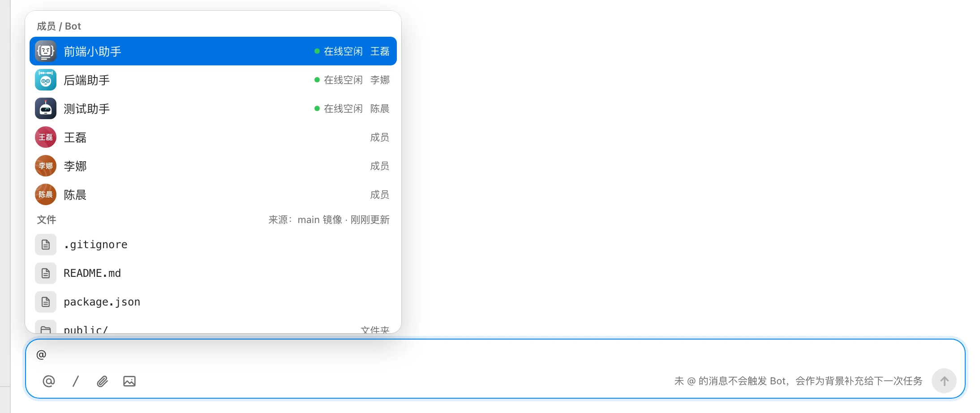The height and width of the screenshot is (413, 980).
Task: Select the .gitignore file entry
Action: (x=213, y=245)
